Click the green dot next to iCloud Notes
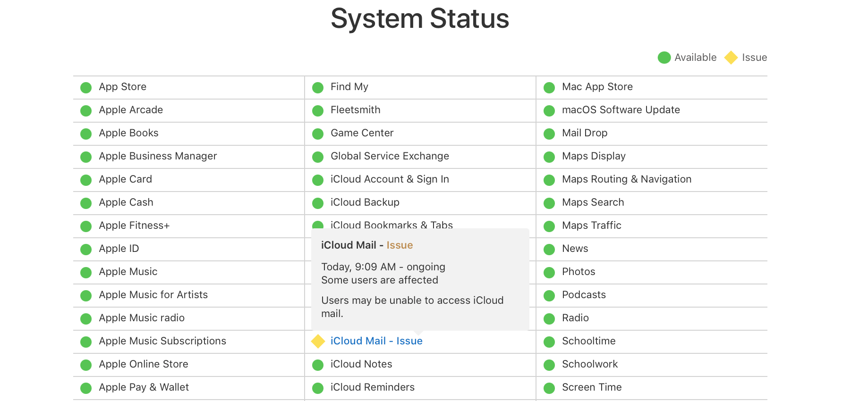 (318, 365)
